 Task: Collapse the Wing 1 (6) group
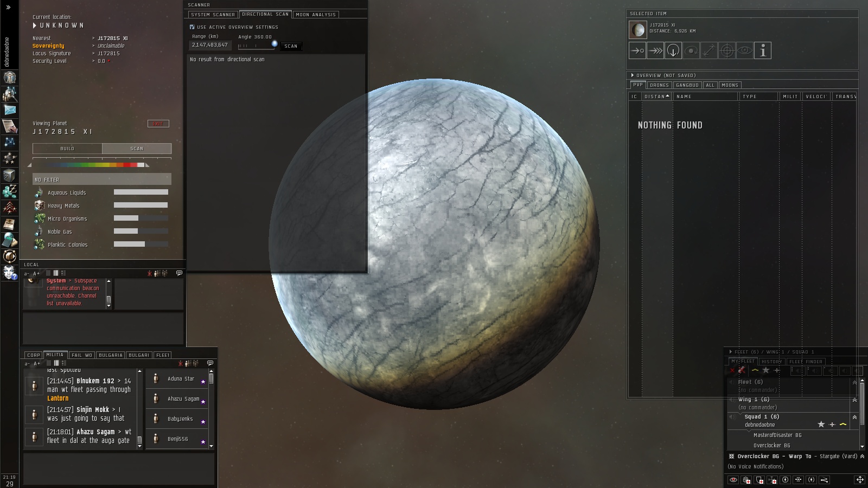pyautogui.click(x=854, y=400)
